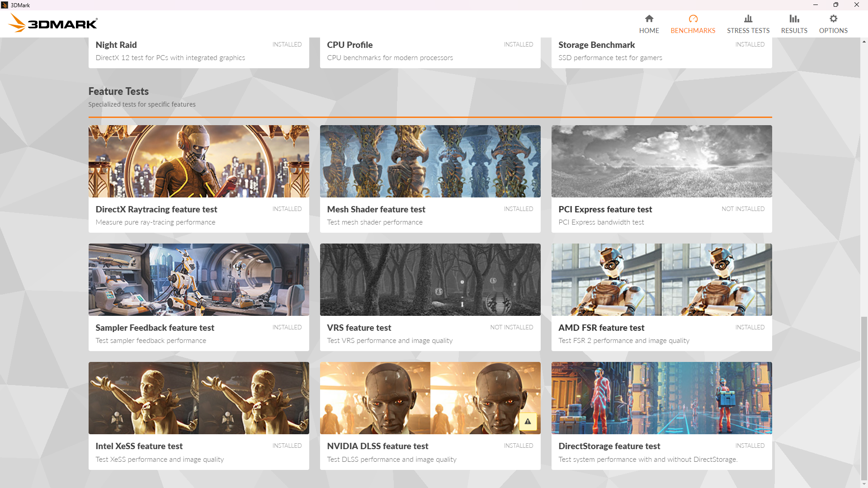Open Options via the gear icon
The height and width of the screenshot is (488, 868).
tap(833, 19)
